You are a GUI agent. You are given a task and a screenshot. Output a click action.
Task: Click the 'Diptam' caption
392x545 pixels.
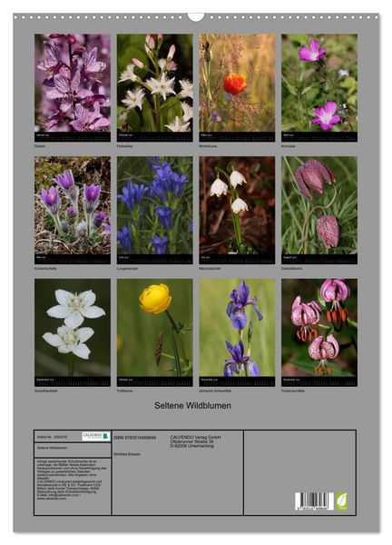coord(40,146)
